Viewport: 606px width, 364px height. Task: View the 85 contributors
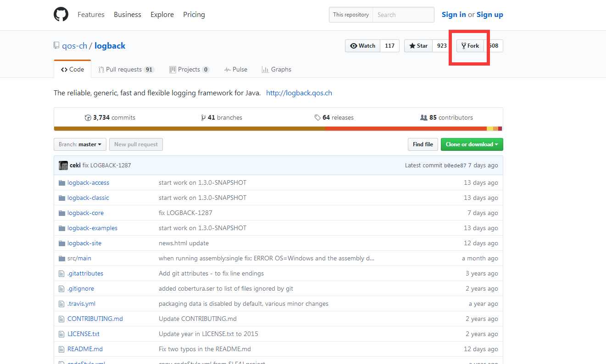pyautogui.click(x=446, y=118)
